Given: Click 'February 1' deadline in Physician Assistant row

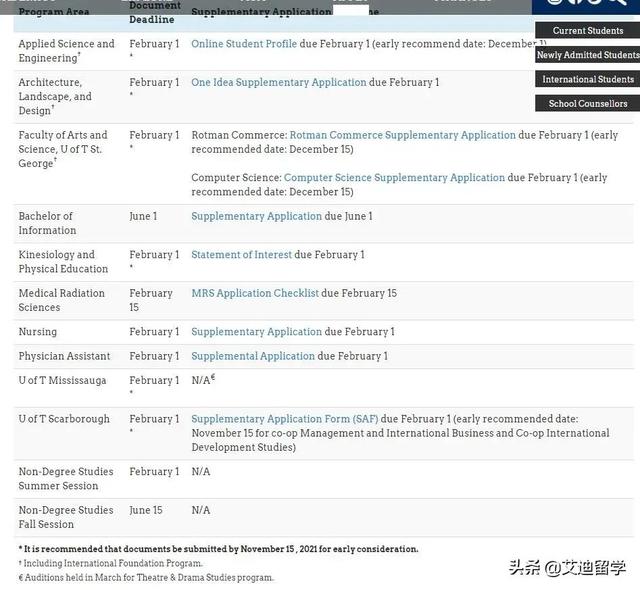Looking at the screenshot, I should pyautogui.click(x=154, y=356).
